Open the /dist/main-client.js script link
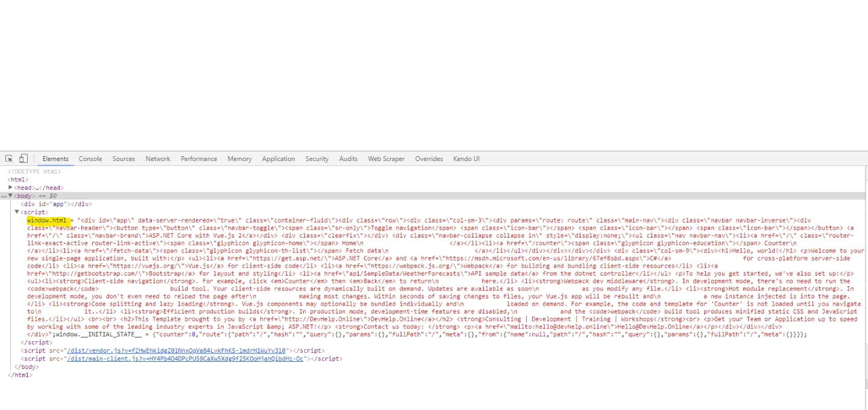This screenshot has width=868, height=410. [185, 358]
